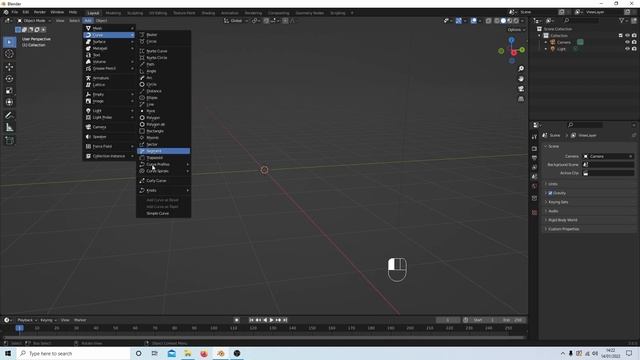Click the Blender logo icon in menu bar
Screen dimensions: 640x360
pyautogui.click(x=6, y=12)
